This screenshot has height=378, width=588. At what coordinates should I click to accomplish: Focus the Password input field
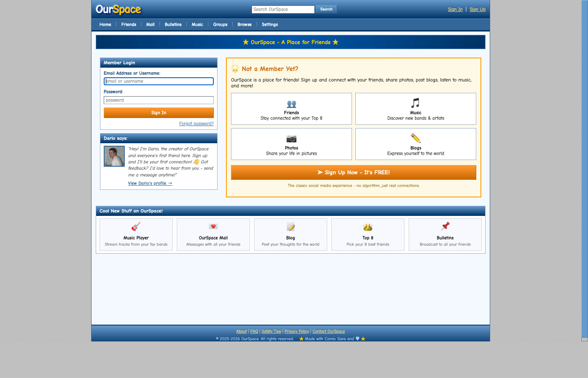[x=159, y=100]
